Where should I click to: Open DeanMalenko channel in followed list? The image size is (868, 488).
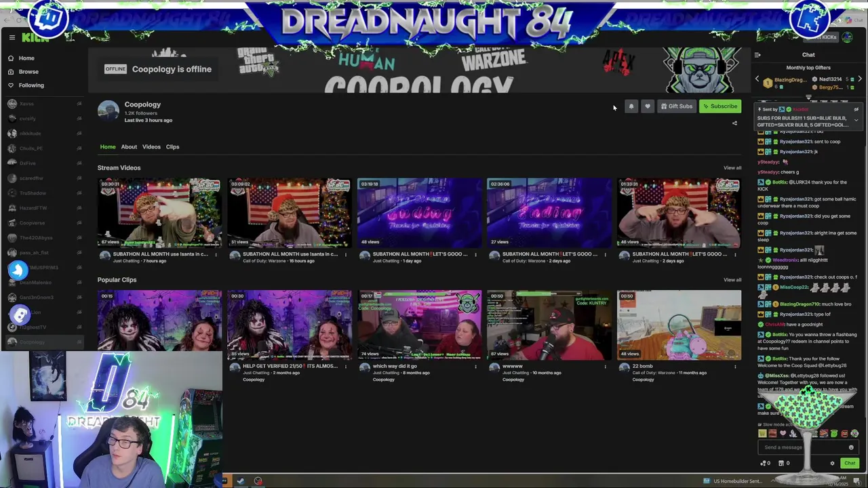pyautogui.click(x=44, y=283)
